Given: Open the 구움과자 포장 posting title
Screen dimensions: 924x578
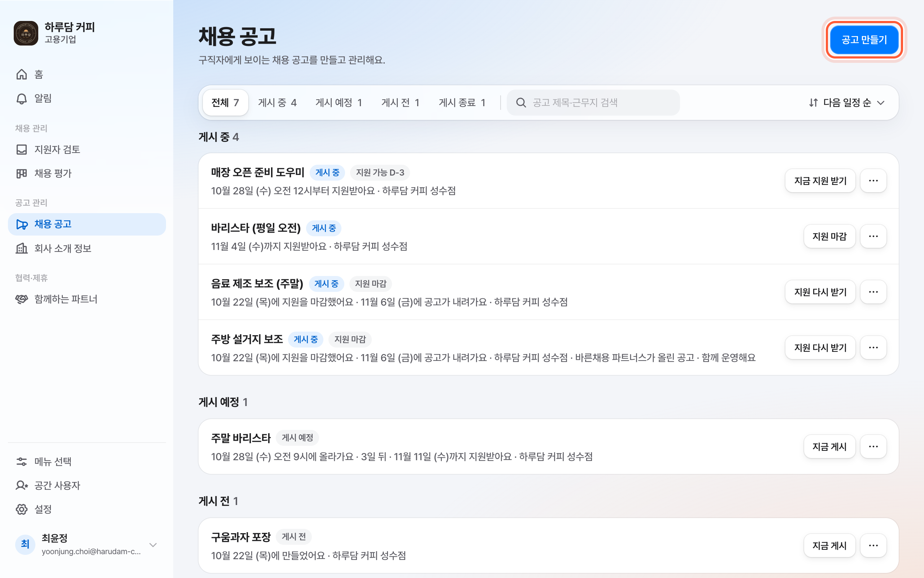Looking at the screenshot, I should (x=240, y=537).
